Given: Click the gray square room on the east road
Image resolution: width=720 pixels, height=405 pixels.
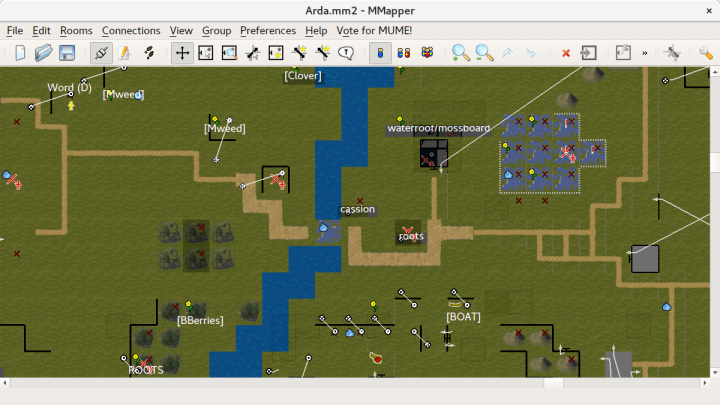Looking at the screenshot, I should coord(645,259).
